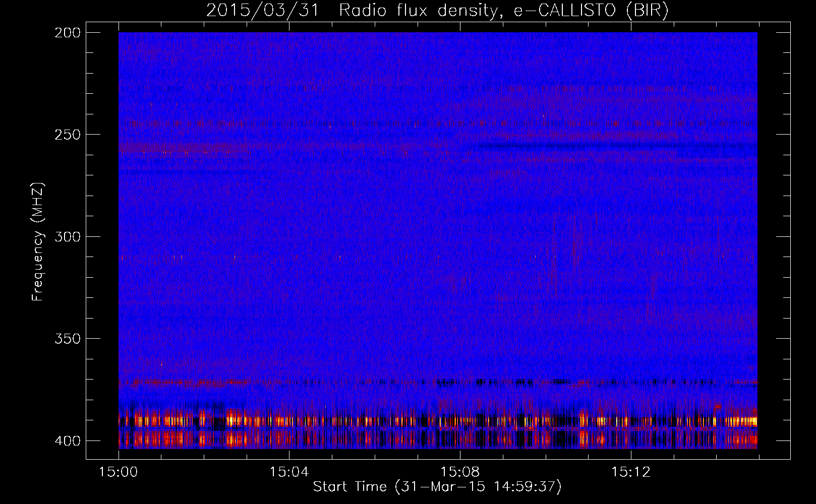Click the 250 frequency tick label
Image resolution: width=816 pixels, height=504 pixels.
(68, 135)
